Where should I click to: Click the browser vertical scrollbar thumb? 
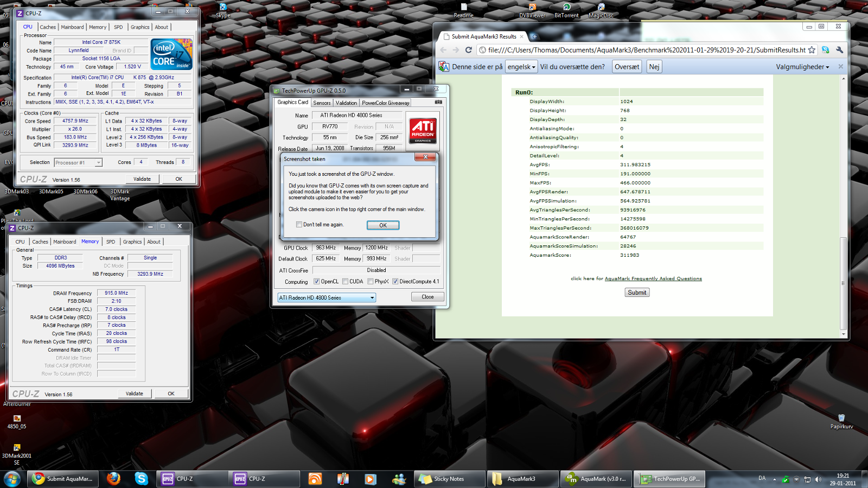coord(843,283)
